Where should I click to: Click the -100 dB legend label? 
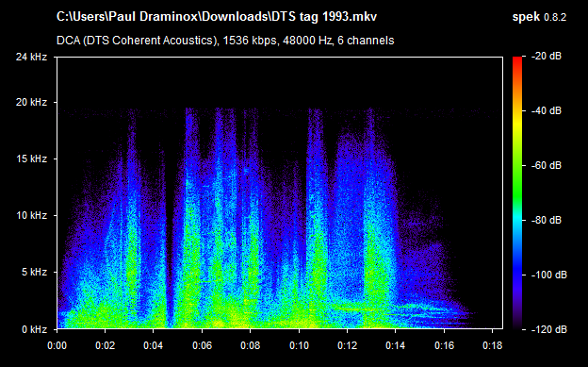pos(549,275)
